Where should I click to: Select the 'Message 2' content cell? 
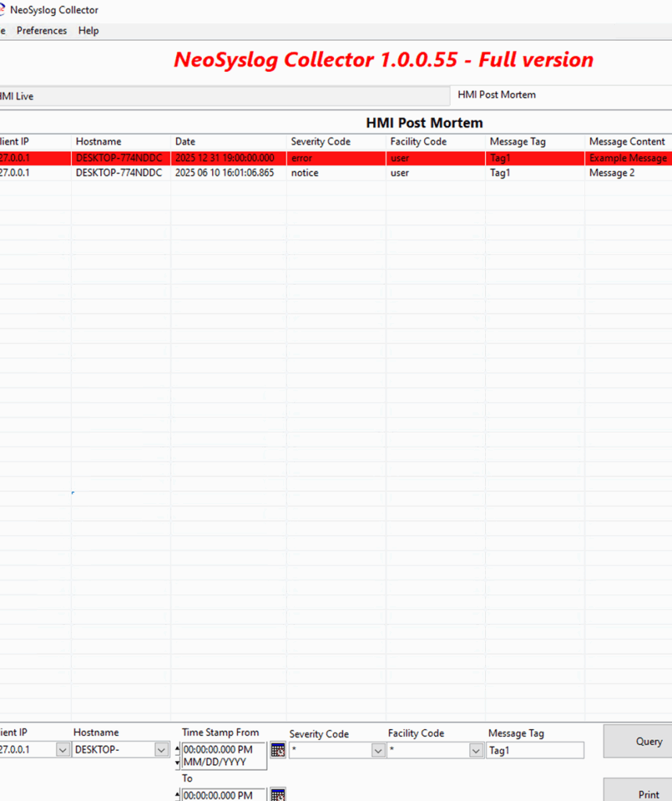tap(628, 173)
